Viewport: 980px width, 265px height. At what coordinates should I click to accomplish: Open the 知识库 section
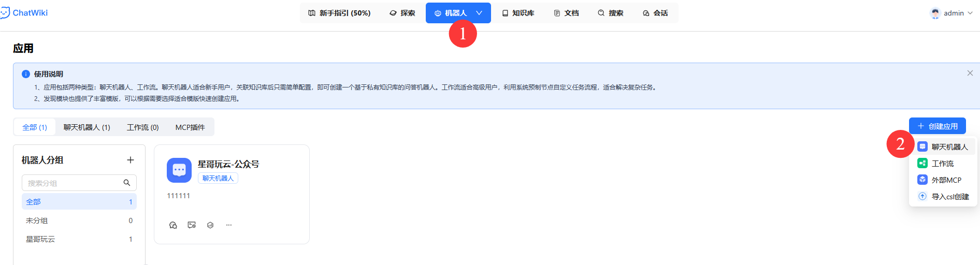coord(518,13)
